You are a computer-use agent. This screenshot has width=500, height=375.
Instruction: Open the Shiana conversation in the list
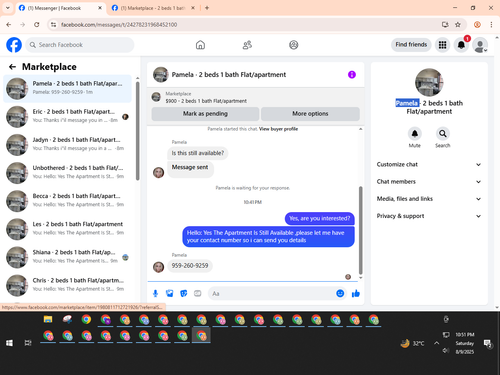tap(67, 257)
